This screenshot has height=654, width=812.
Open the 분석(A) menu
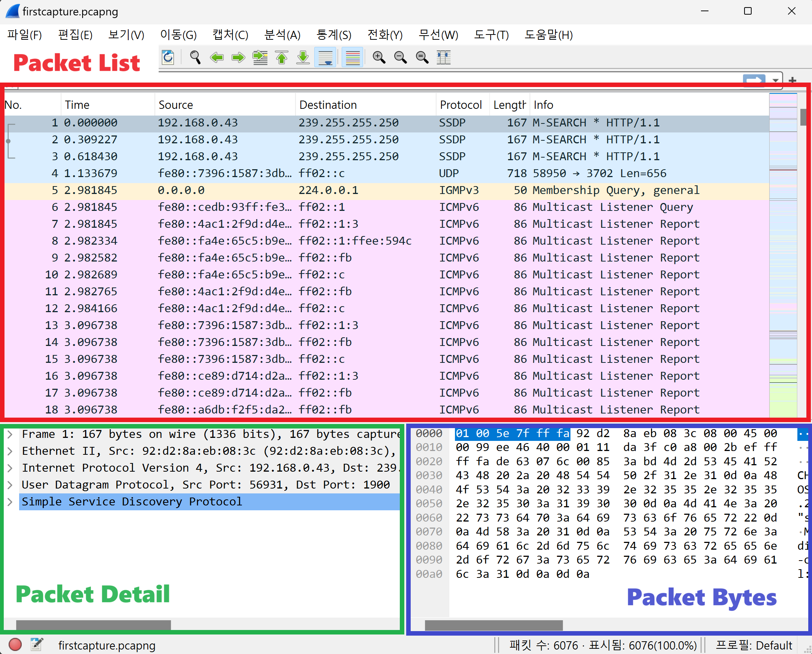(282, 35)
